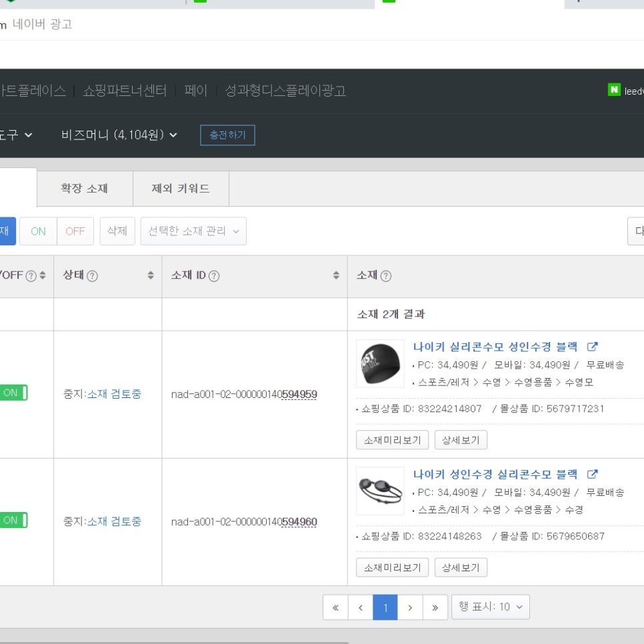Click help icon beside 소재 ID header
Viewport: 644px width, 644px height.
[x=214, y=276]
